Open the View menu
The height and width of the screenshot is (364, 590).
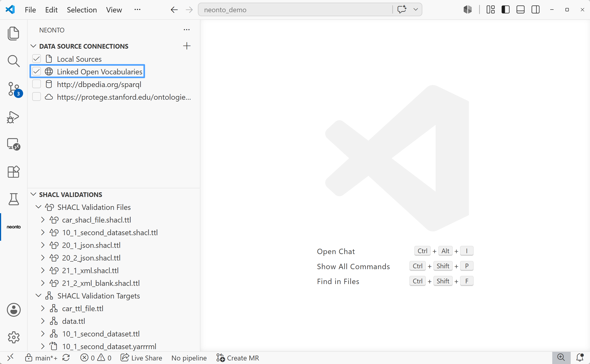[114, 10]
